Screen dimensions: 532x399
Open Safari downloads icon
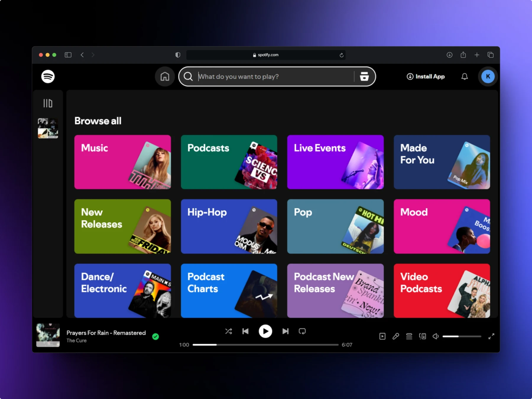[x=450, y=55]
